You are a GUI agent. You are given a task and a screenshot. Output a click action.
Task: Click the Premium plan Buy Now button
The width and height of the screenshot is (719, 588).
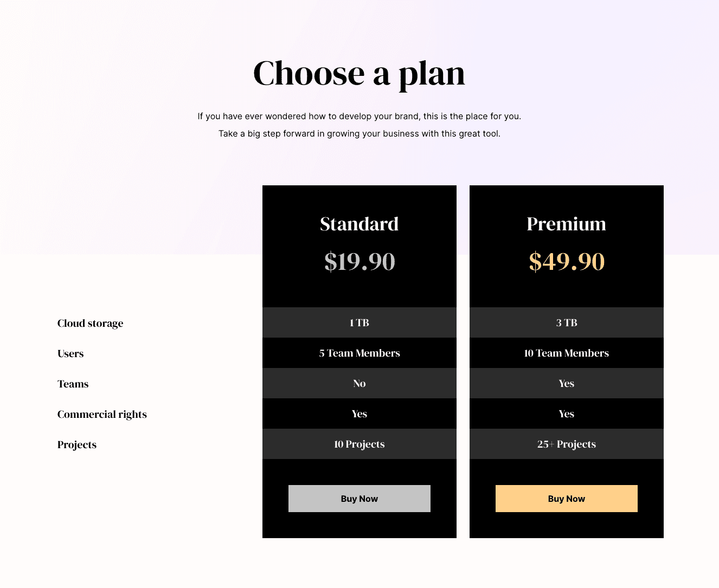pos(566,499)
